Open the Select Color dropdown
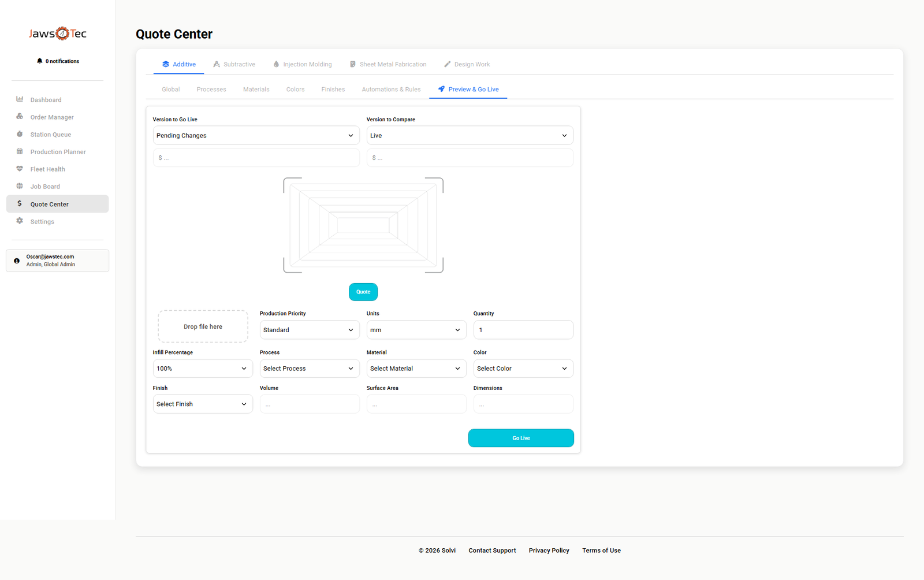Screen dimensions: 924x580 coord(523,369)
